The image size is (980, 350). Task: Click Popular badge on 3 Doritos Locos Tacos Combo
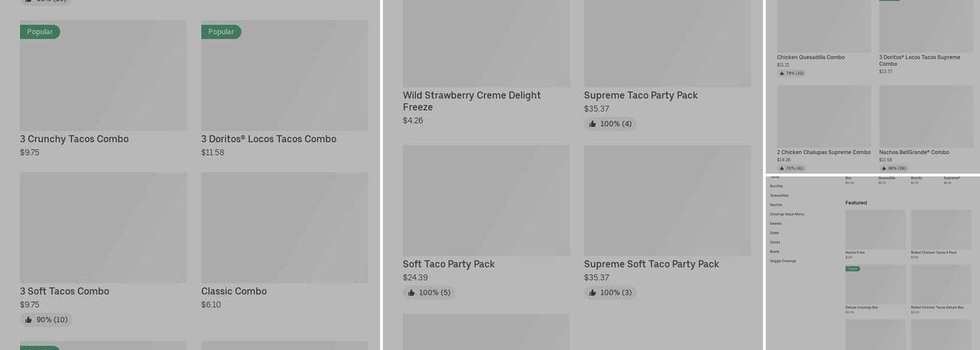pos(221,32)
